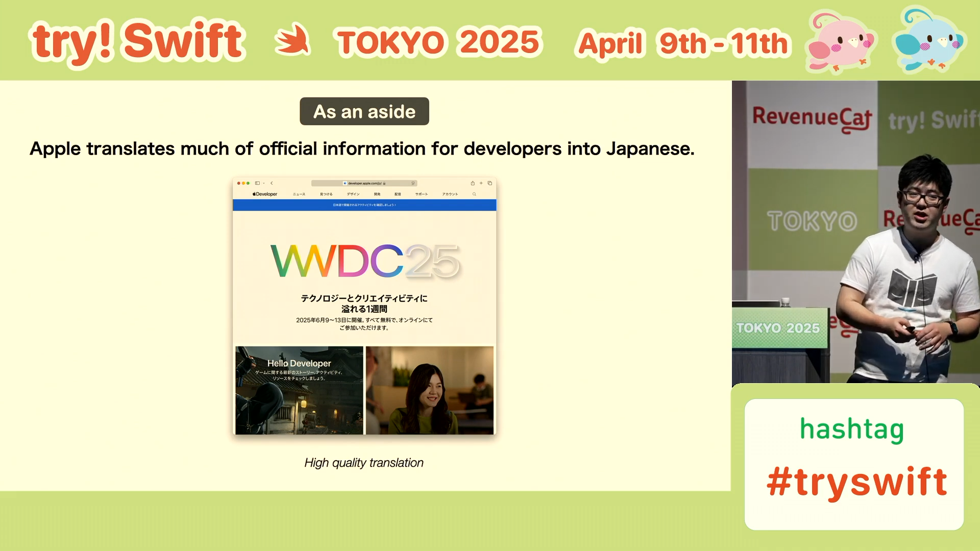Click the Share icon in Safari's toolbar
Viewport: 980px width, 551px height.
click(x=473, y=183)
